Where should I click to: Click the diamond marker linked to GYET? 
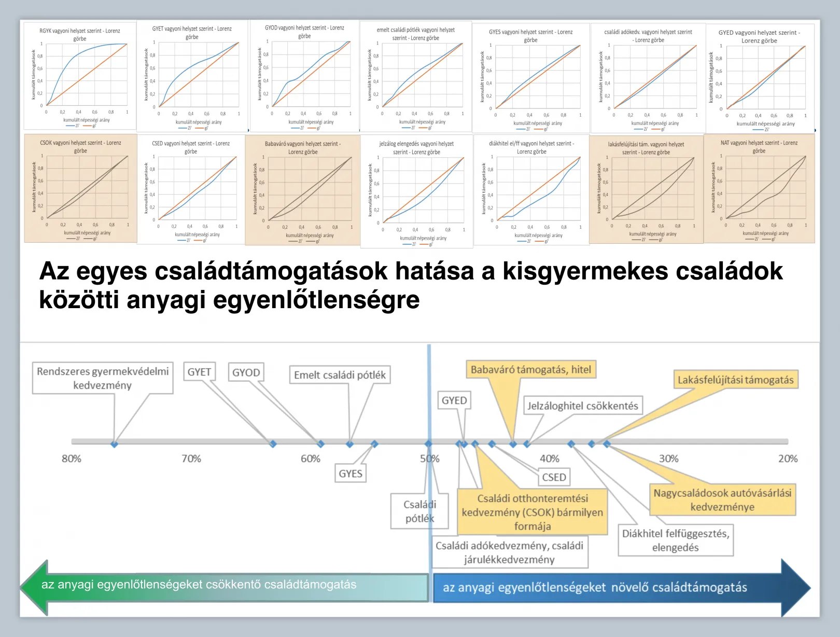[273, 444]
